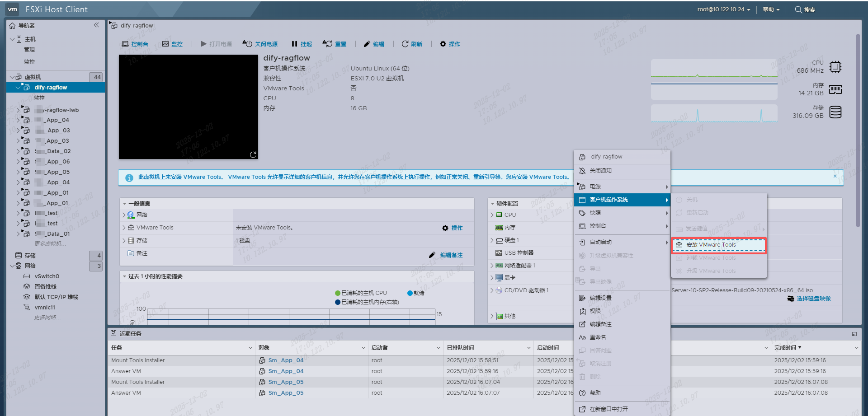Screen dimensions: 868x416
Task: Click the Recent tasks panel icon
Action: pos(113,333)
